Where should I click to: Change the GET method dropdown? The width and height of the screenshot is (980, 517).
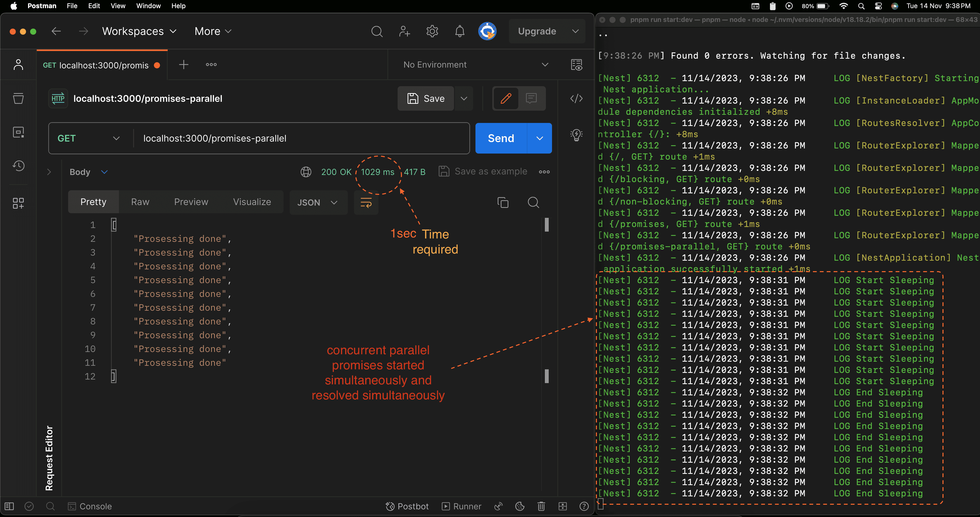(89, 138)
